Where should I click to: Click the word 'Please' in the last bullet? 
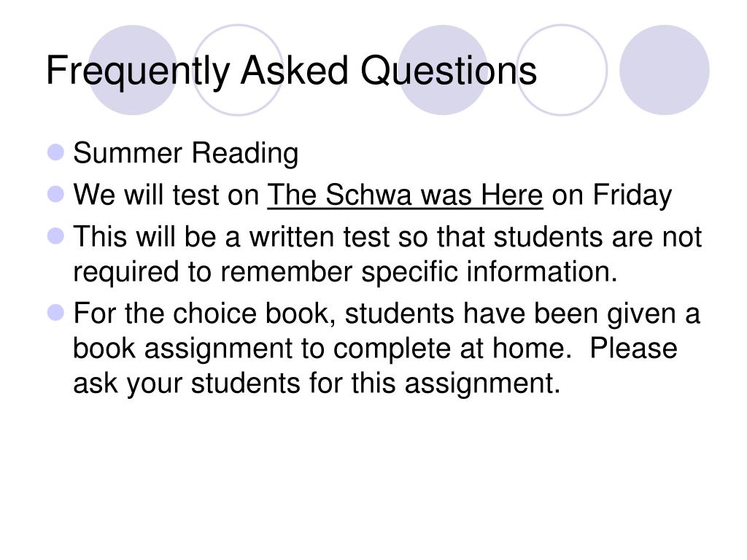pyautogui.click(x=634, y=348)
